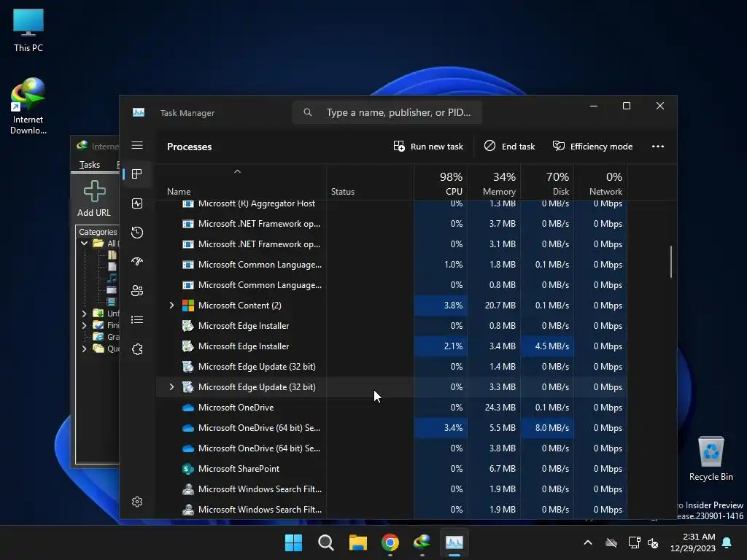The image size is (747, 560).
Task: Open the Users sidebar icon
Action: (137, 290)
